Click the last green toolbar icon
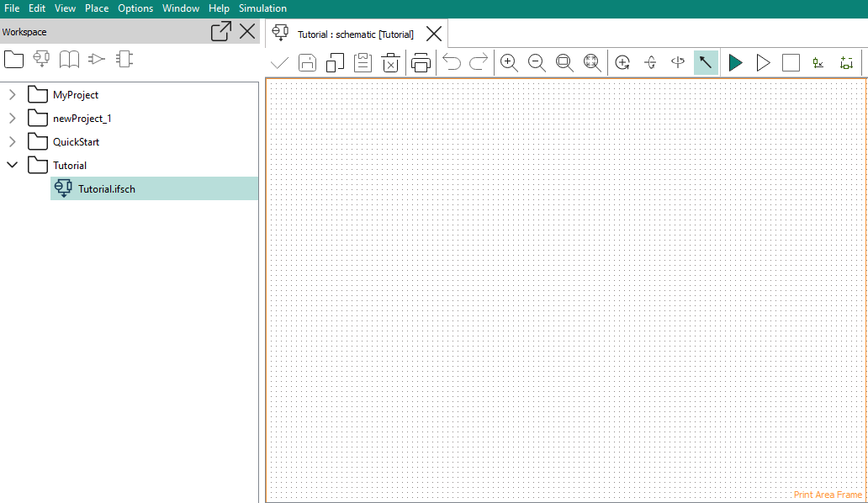 pyautogui.click(x=846, y=62)
